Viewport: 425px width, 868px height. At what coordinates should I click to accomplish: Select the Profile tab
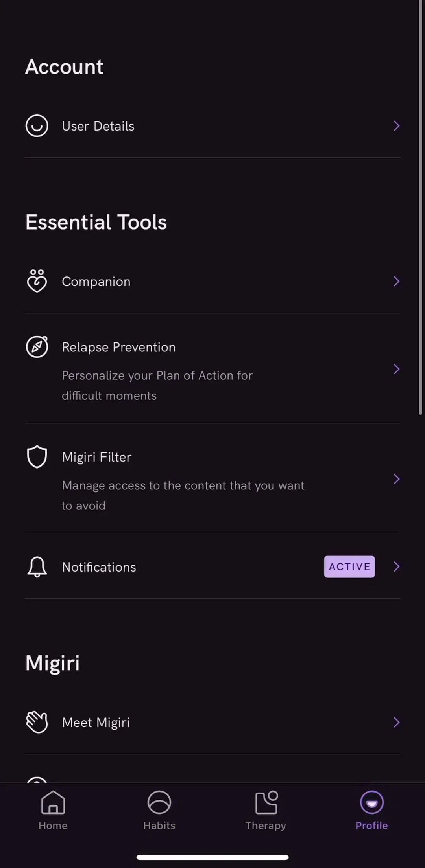point(372,811)
